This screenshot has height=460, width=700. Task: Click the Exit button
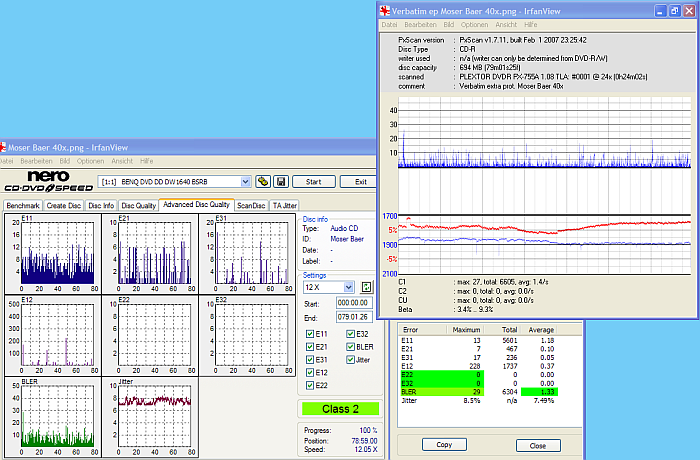pyautogui.click(x=359, y=182)
